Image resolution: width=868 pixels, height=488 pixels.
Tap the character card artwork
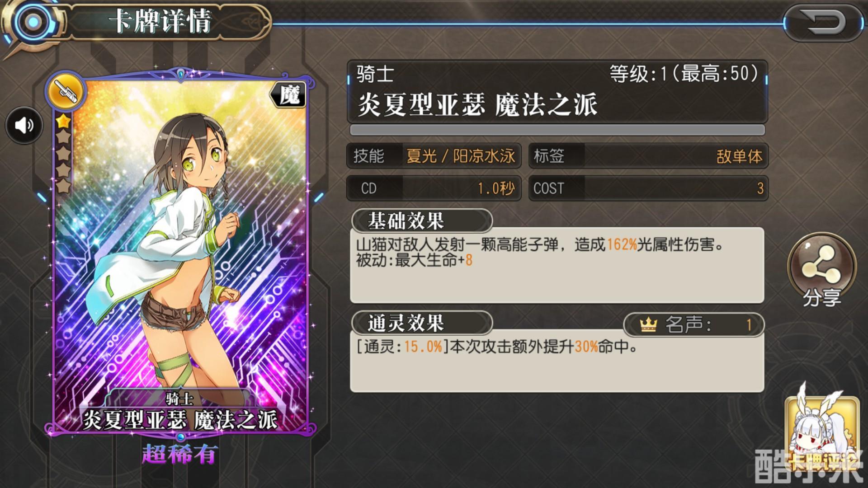tap(181, 253)
